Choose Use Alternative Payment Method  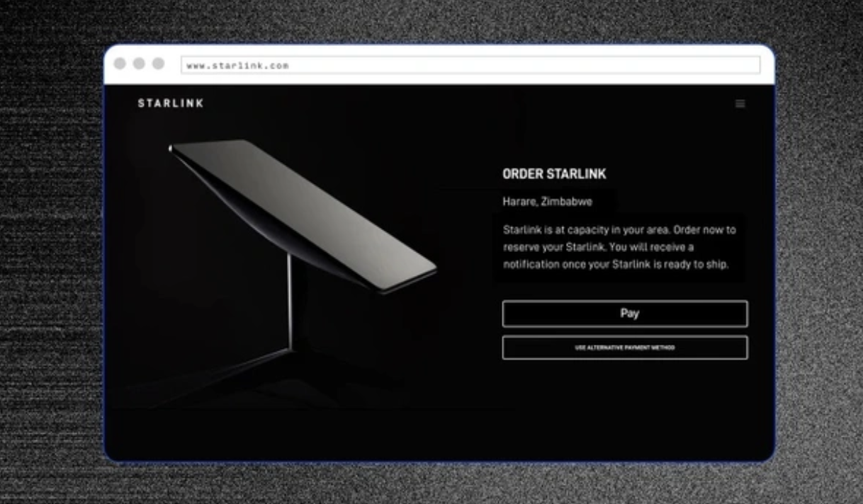(625, 348)
